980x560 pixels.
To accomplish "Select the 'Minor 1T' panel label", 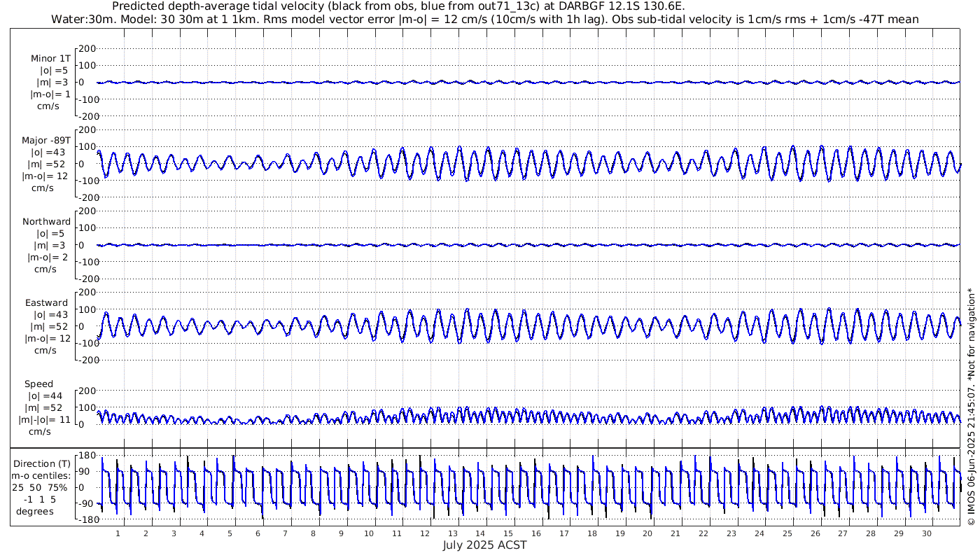I will tap(50, 59).
